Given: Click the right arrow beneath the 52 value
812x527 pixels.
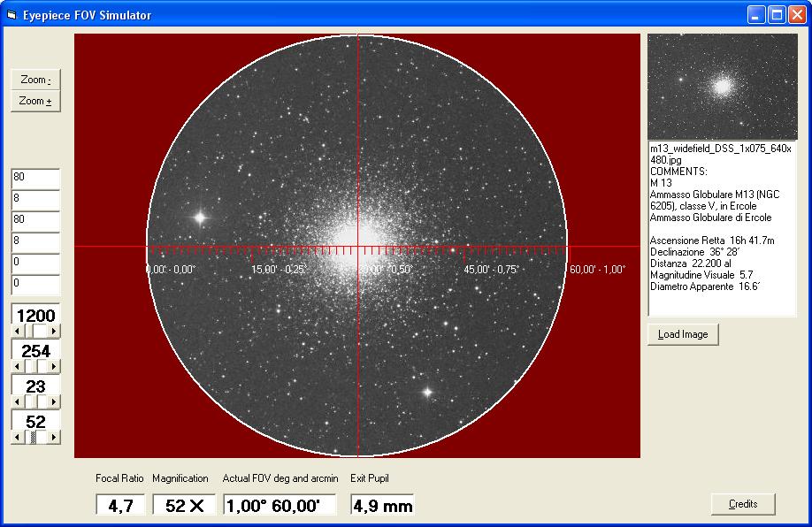Looking at the screenshot, I should [x=54, y=438].
